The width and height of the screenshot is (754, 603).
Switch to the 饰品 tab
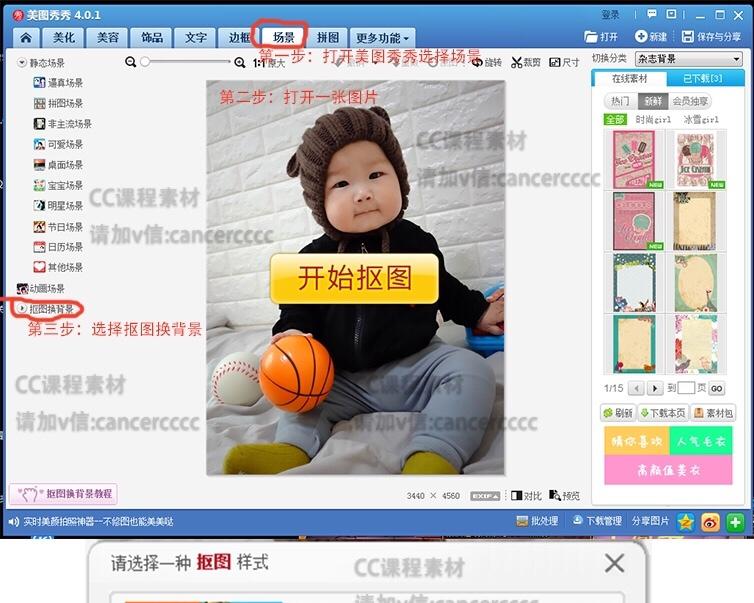pyautogui.click(x=151, y=37)
